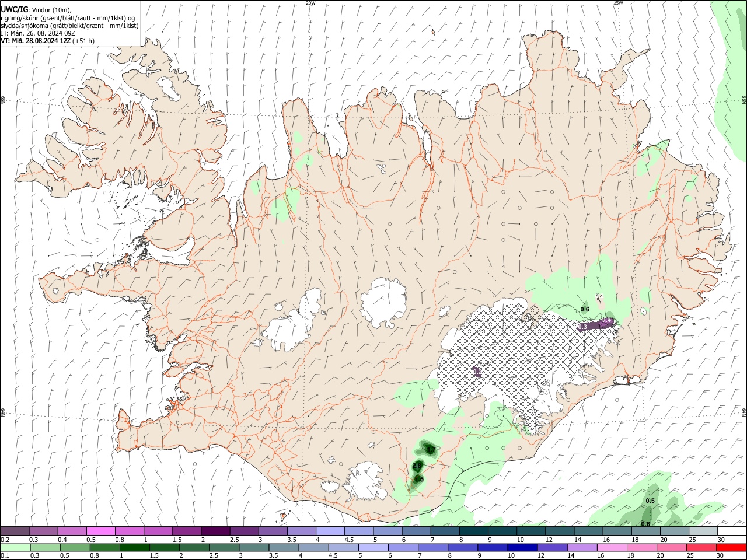Select the pale grey 25 swatch, upper legend row
Screen dimensions: 747x560
[703, 531]
